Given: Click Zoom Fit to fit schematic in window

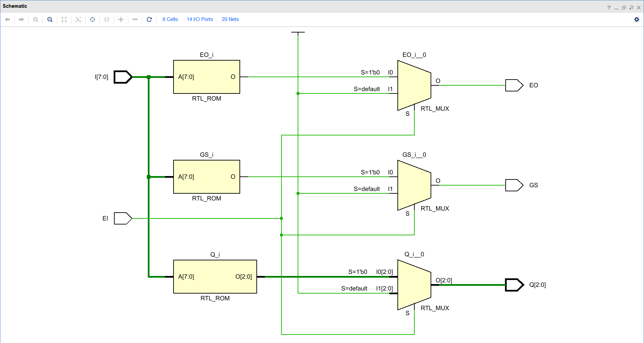Looking at the screenshot, I should point(64,19).
